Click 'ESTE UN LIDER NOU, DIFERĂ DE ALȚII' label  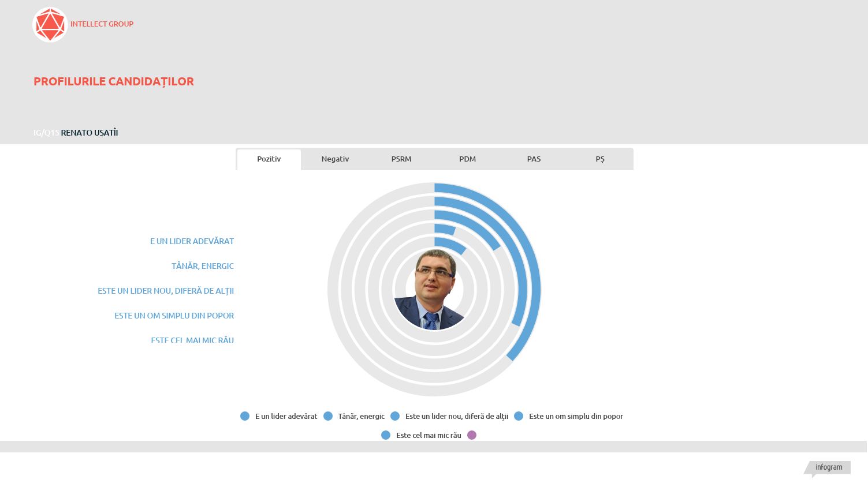pos(166,291)
